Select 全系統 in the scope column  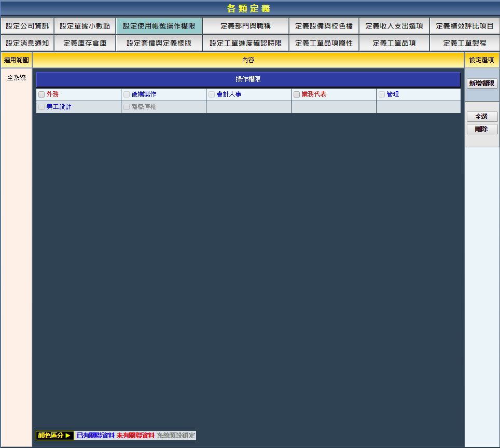[x=16, y=78]
